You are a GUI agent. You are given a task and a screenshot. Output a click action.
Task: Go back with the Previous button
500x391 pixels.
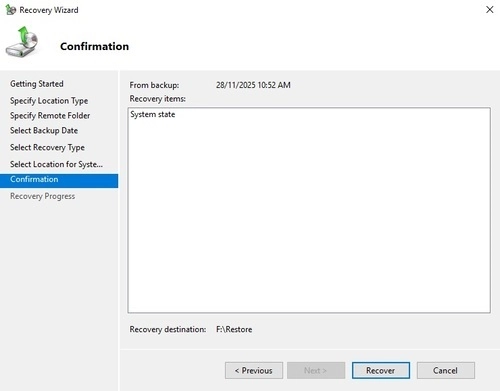[x=254, y=370]
